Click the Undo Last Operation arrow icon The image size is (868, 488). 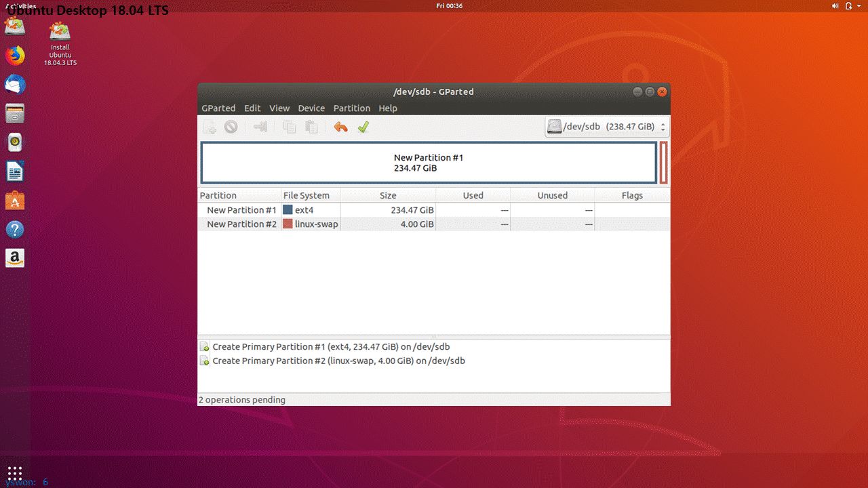(340, 127)
